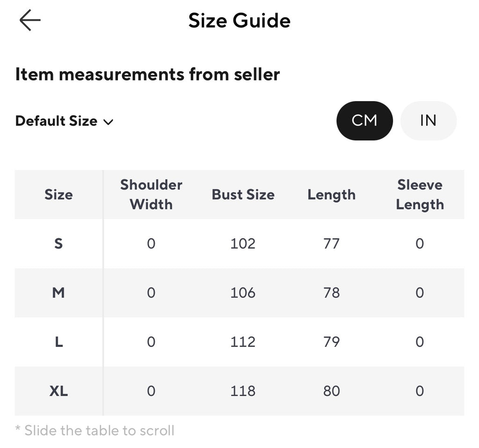Viewport: 479px width, 448px height.
Task: Select the S size row label
Action: [x=58, y=244]
